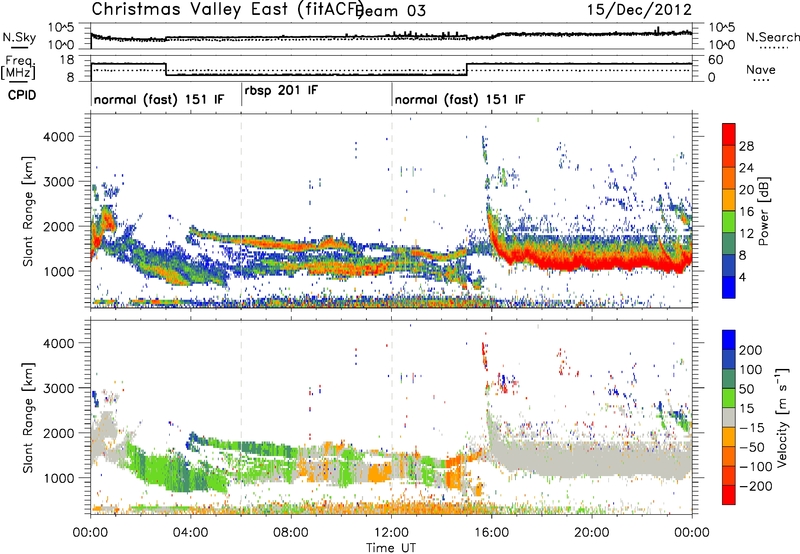Viewport: 800px width, 554px height.
Task: Click the dotted line sample under N.Search
Action: pyautogui.click(x=774, y=48)
